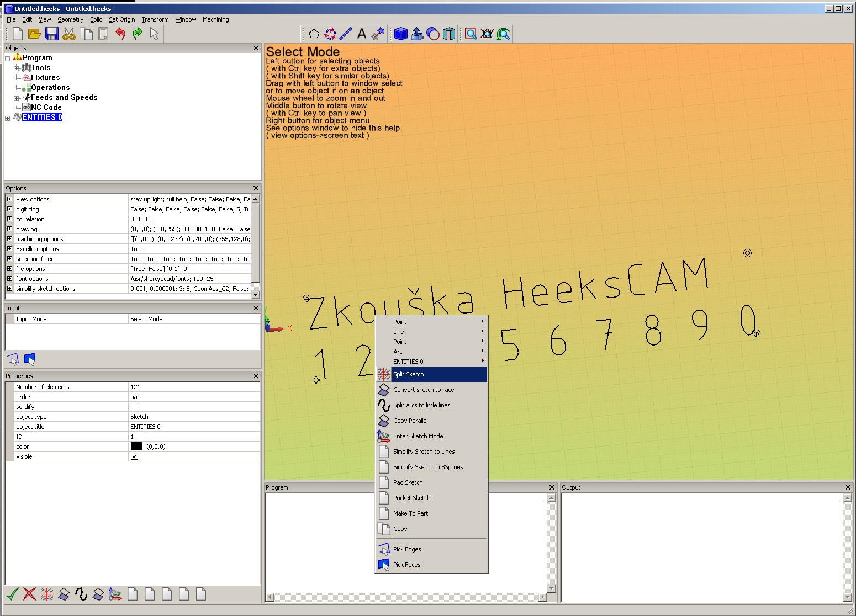
Task: Select the text tool 'A' icon
Action: pos(362,34)
